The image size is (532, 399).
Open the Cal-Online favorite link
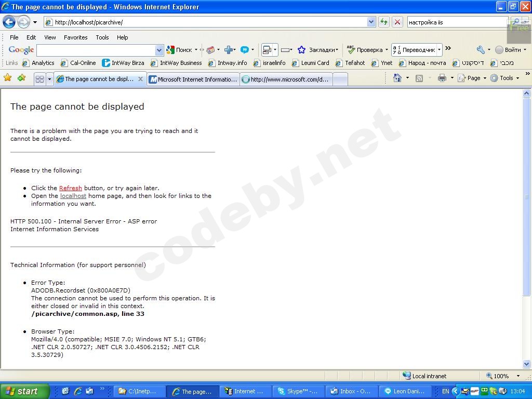(78, 63)
